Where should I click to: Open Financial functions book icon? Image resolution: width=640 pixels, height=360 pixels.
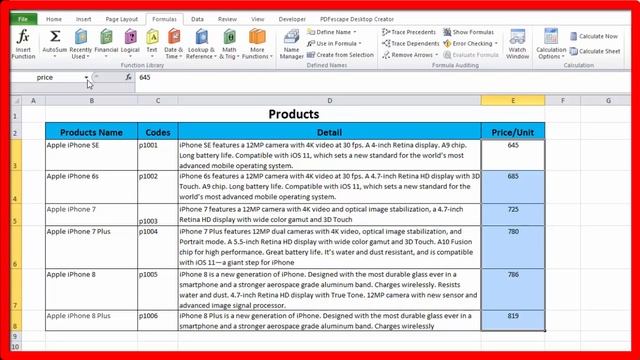(x=106, y=37)
